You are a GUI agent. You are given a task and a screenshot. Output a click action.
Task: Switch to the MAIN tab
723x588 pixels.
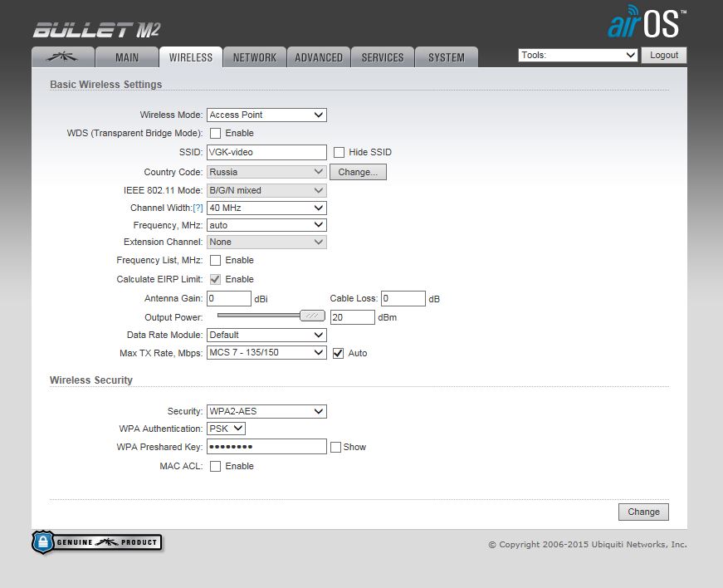click(x=127, y=57)
